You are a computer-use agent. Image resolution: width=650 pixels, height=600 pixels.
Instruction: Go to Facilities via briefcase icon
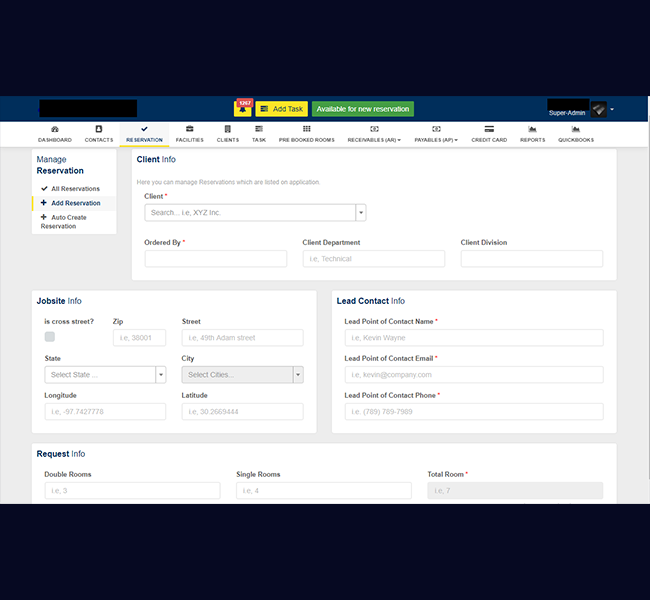click(x=189, y=129)
